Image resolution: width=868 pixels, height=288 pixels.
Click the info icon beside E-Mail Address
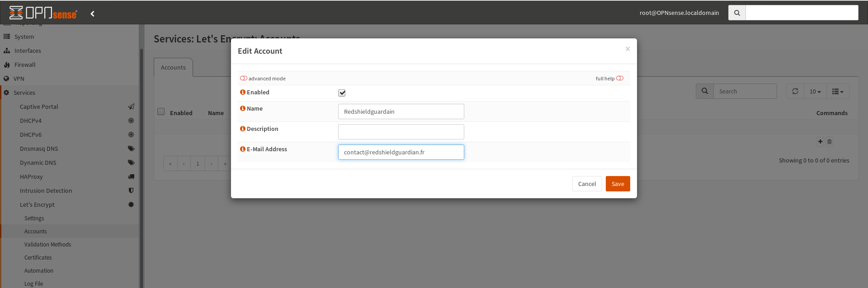coord(243,149)
